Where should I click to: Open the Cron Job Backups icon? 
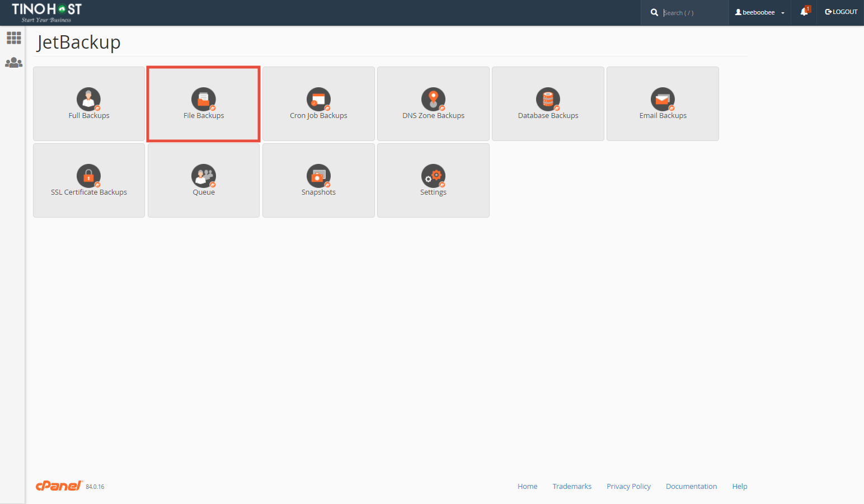pos(318,99)
